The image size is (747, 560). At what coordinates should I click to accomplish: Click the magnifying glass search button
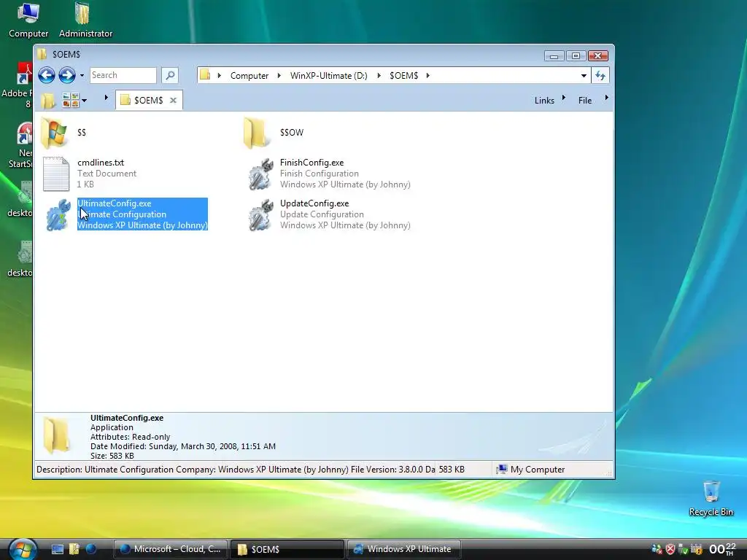coord(170,75)
